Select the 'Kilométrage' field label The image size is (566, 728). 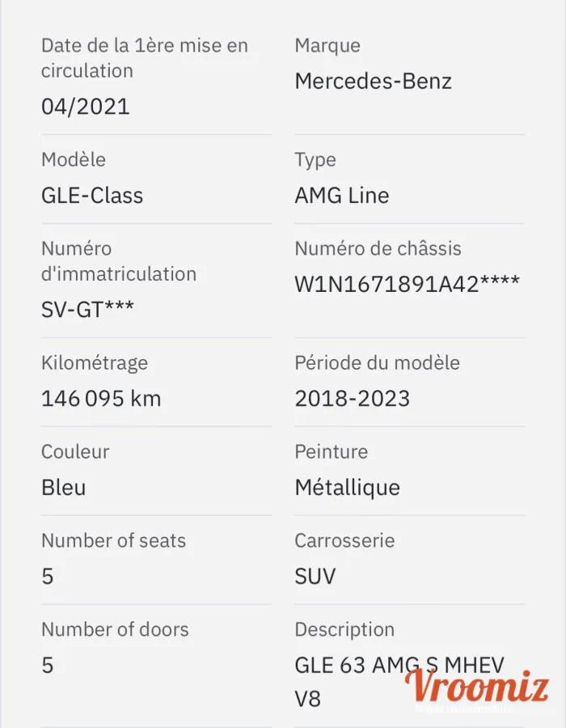tap(95, 363)
